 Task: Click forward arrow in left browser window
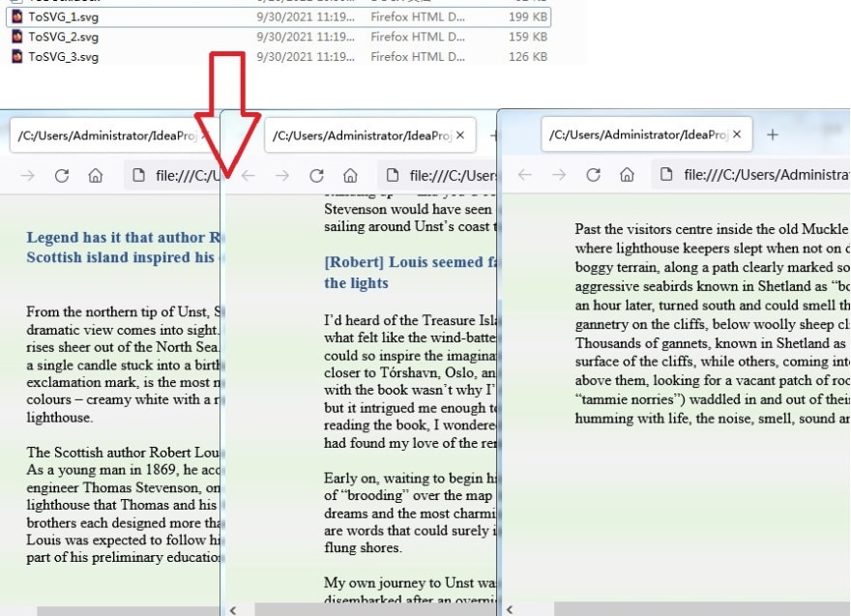(28, 175)
